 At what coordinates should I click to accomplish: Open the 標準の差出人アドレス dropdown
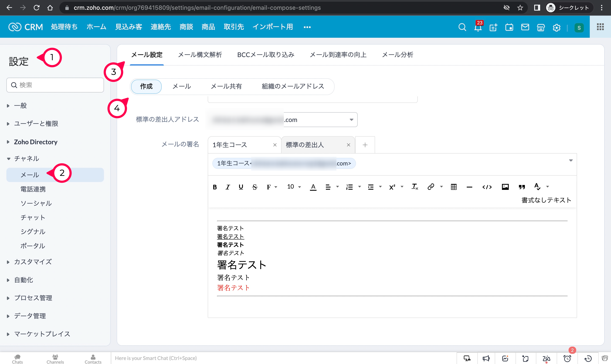tap(352, 120)
